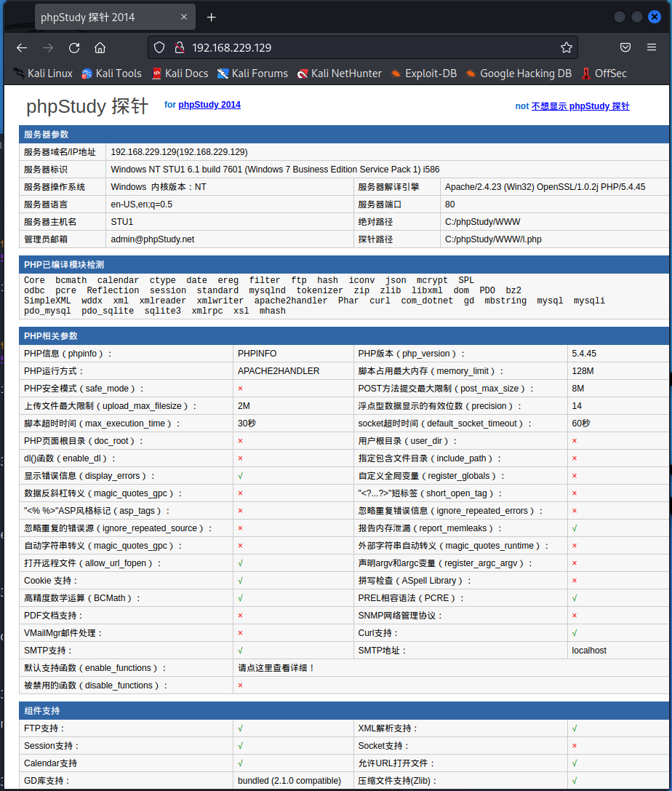The height and width of the screenshot is (791, 672).
Task: Click the precision value 14
Action: [x=577, y=406]
